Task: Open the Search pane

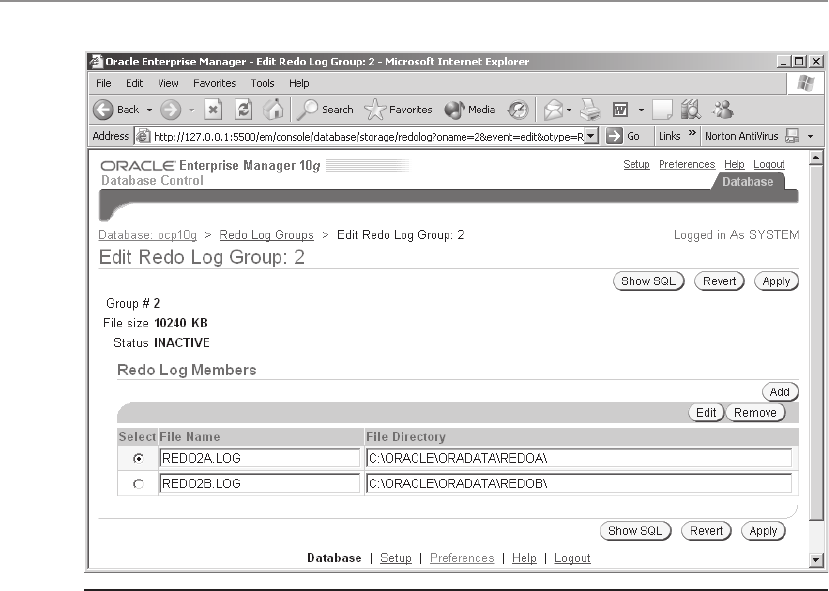Action: point(325,110)
